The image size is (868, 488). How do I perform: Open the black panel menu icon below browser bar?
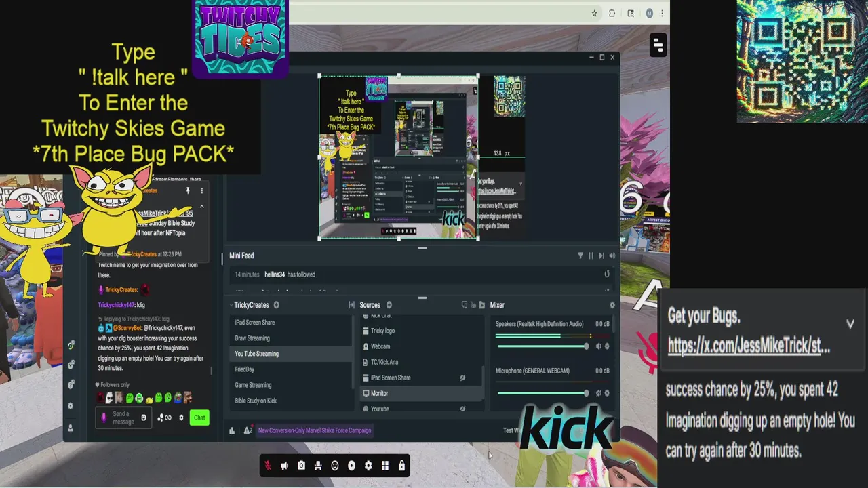[x=657, y=45]
